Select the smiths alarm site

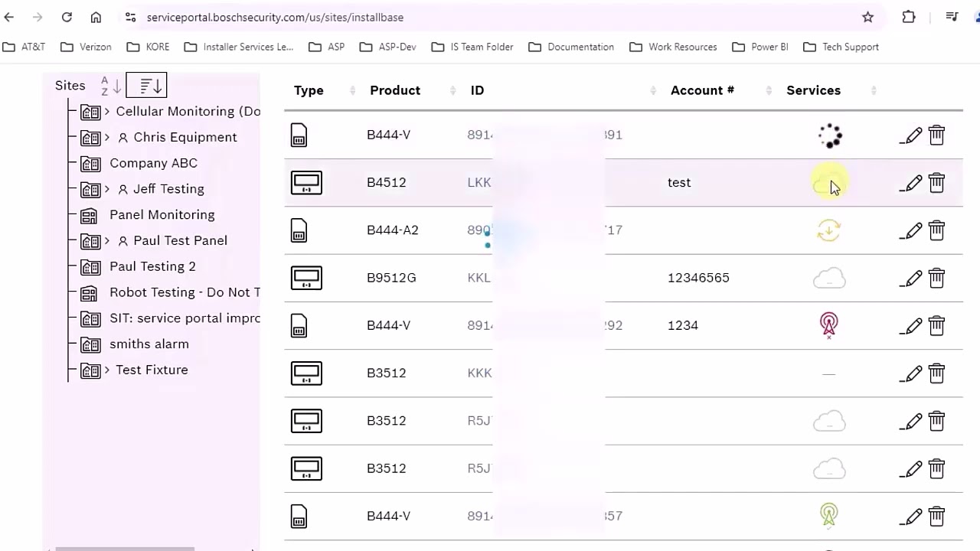pyautogui.click(x=149, y=344)
